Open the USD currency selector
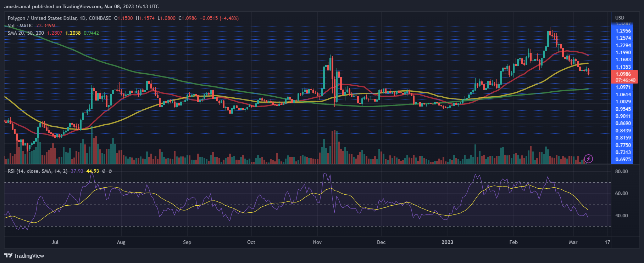This screenshot has width=644, height=263. tap(620, 18)
